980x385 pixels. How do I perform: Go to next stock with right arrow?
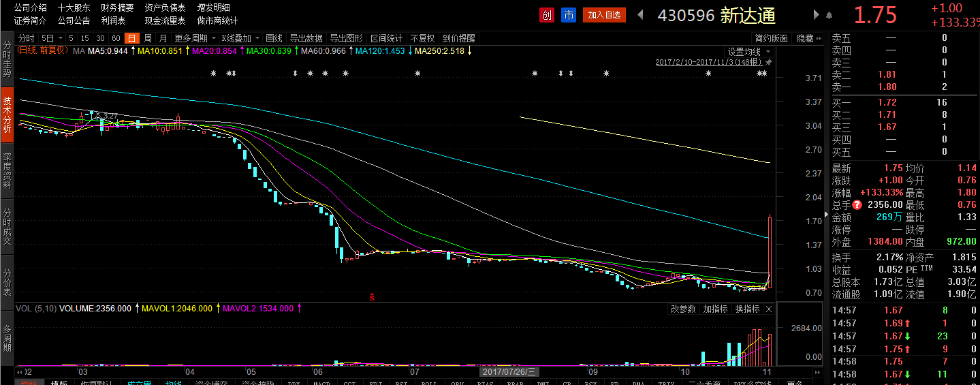click(816, 15)
